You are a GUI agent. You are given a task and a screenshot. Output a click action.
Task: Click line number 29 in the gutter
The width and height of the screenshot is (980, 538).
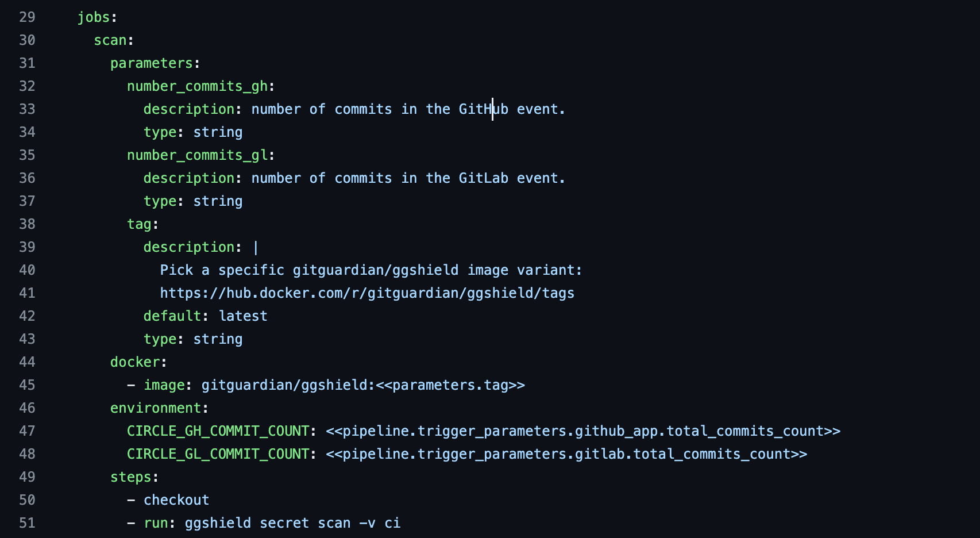click(x=27, y=17)
